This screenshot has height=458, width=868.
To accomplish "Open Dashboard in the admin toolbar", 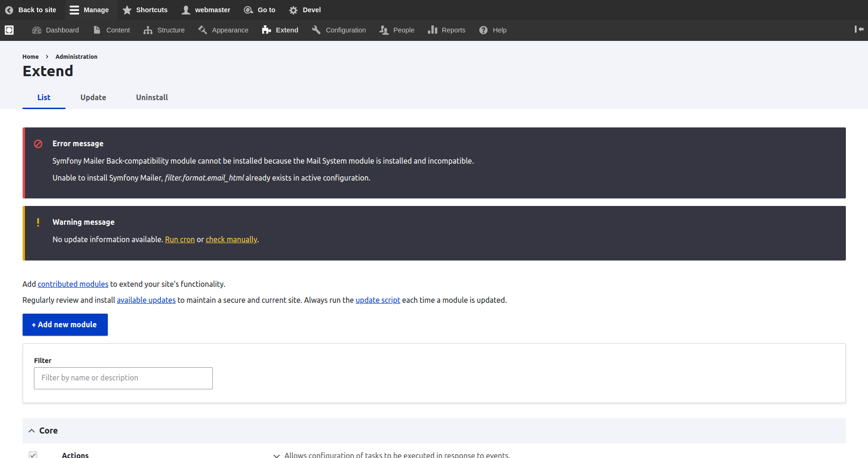I will (56, 30).
